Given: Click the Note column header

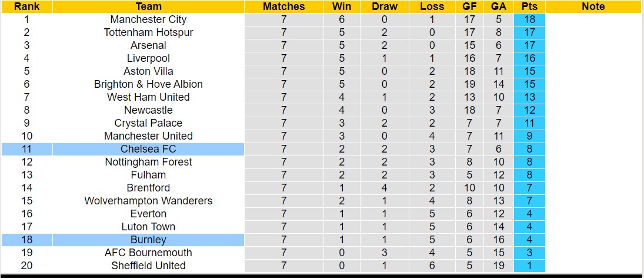Looking at the screenshot, I should [593, 6].
